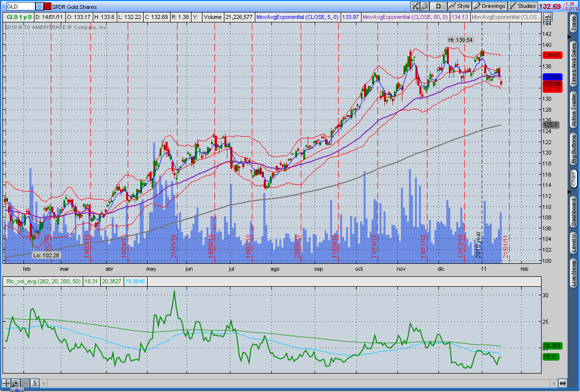Viewport: 580px width, 392px height.
Task: Click the quick study flask-arrow icon
Action: [415, 6]
